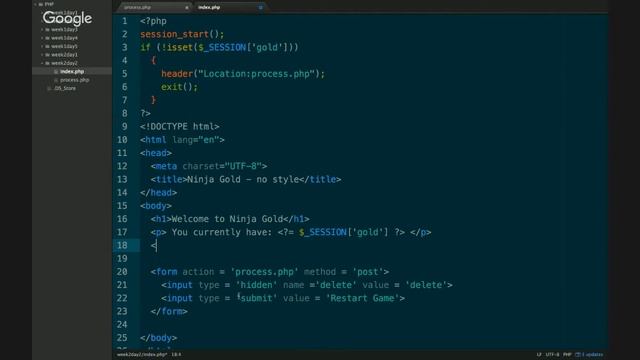This screenshot has height=360, width=640.
Task: Expand the week2day1 folder arrow
Action: point(42,54)
